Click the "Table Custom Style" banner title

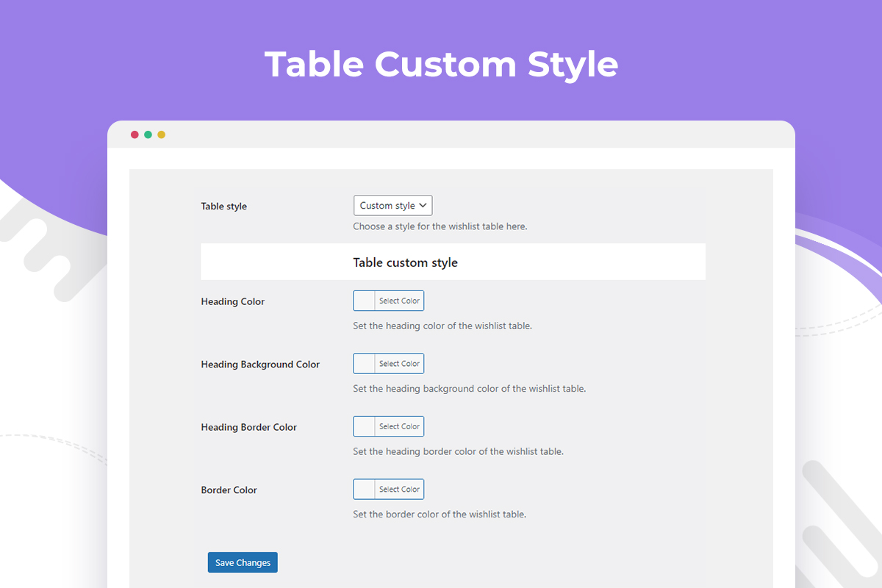click(x=441, y=65)
